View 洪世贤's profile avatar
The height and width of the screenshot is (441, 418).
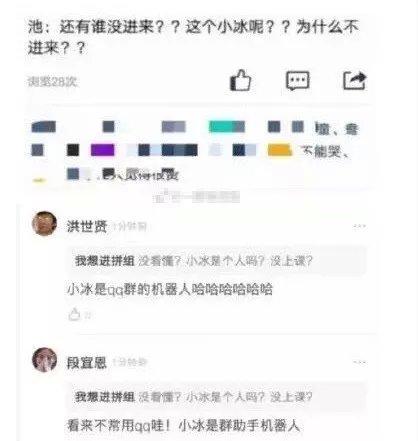pos(45,223)
